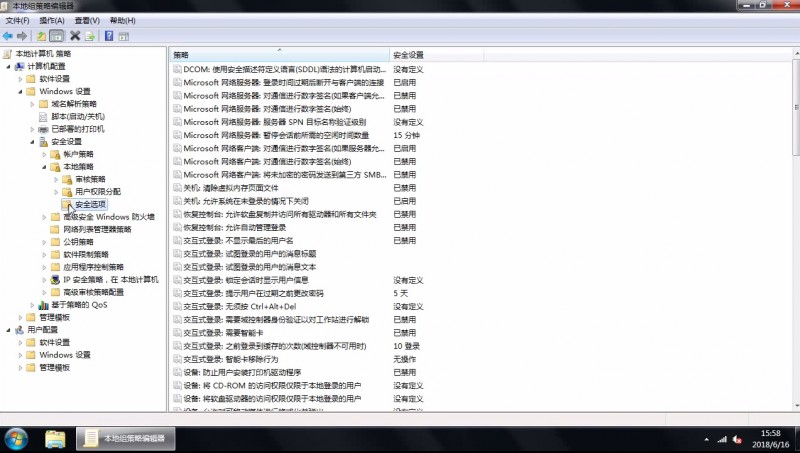Select policy 设备: 防止用户安装打印机驱动程序
This screenshot has height=453, width=800.
click(242, 372)
